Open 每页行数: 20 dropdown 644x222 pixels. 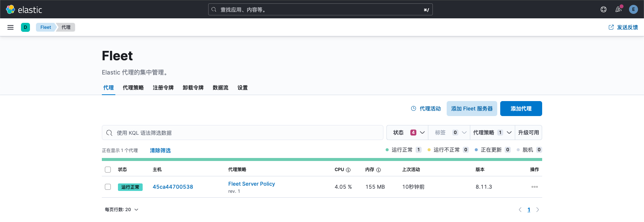pos(122,210)
